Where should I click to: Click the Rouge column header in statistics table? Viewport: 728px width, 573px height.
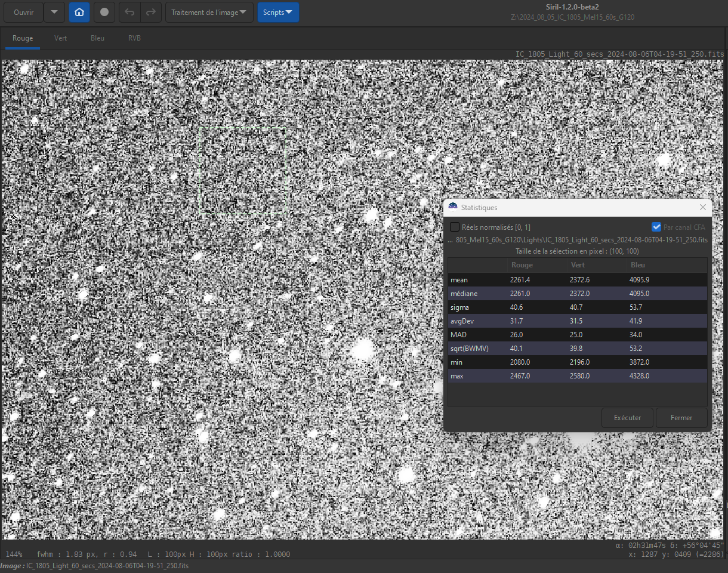pos(537,265)
